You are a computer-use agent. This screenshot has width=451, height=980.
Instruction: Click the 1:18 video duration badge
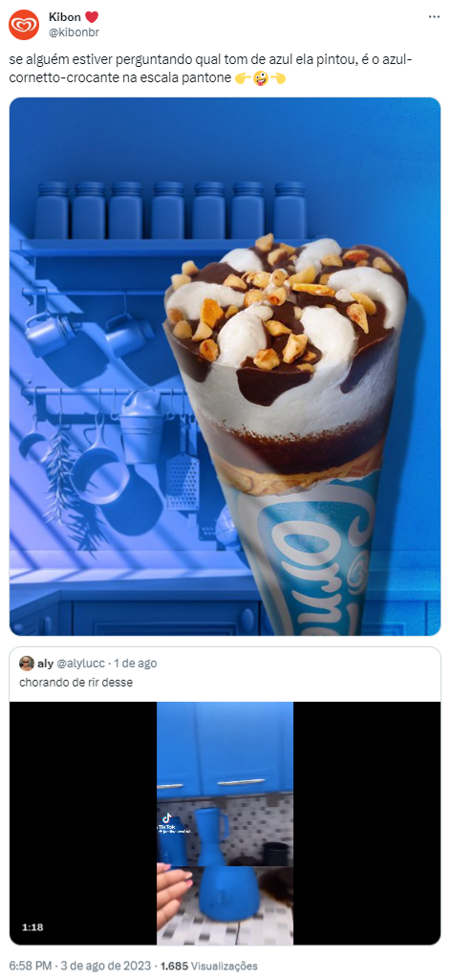32,926
